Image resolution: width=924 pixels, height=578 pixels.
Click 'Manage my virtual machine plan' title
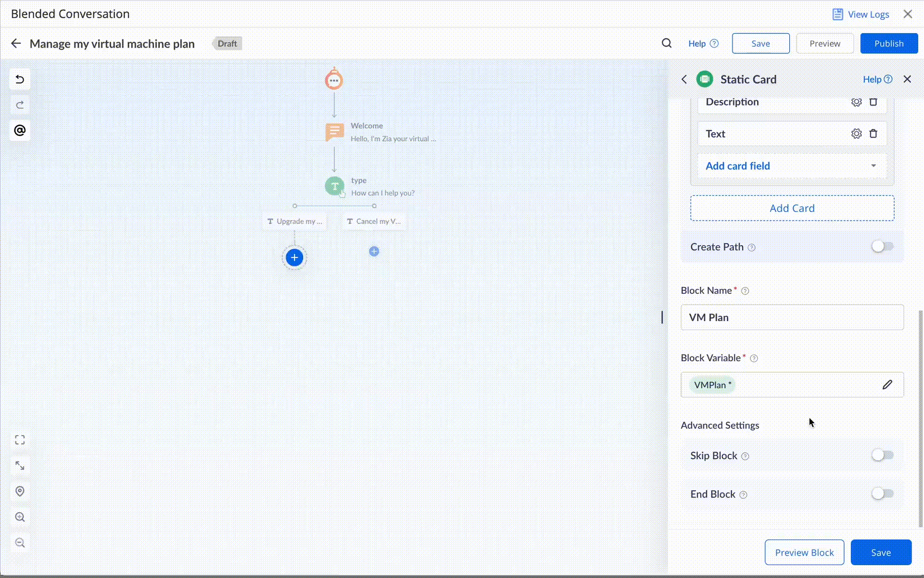pyautogui.click(x=112, y=43)
